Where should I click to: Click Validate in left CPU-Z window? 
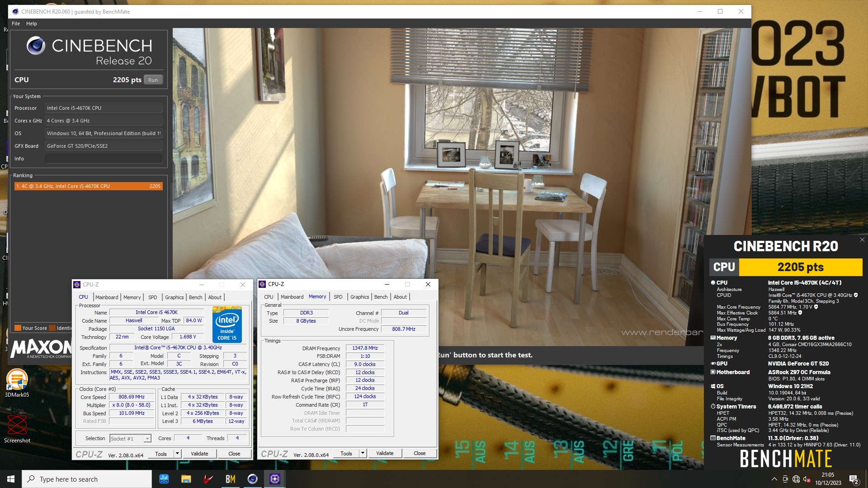click(199, 454)
